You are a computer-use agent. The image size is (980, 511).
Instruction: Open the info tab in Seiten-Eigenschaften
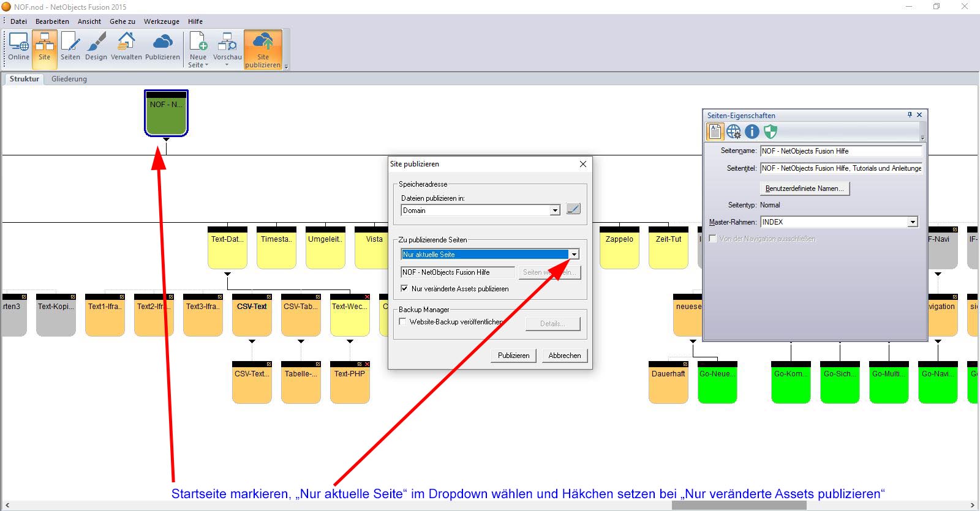click(x=752, y=132)
